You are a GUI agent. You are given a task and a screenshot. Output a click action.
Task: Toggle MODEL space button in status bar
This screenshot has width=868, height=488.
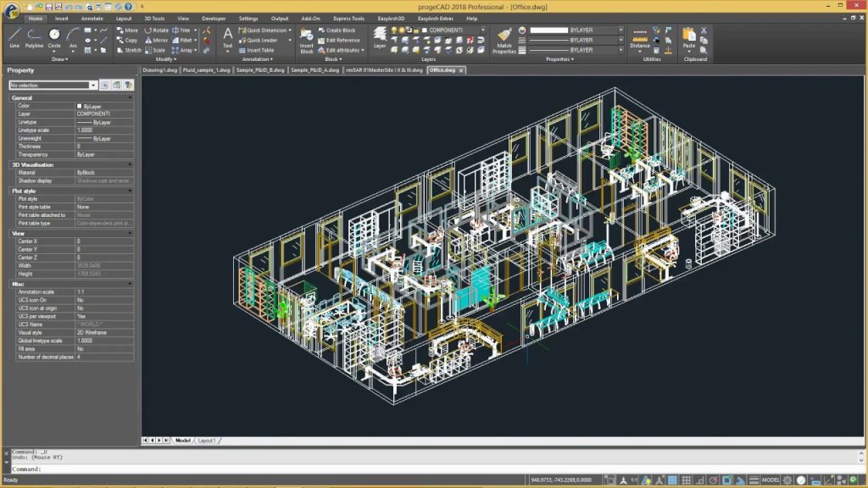[771, 480]
